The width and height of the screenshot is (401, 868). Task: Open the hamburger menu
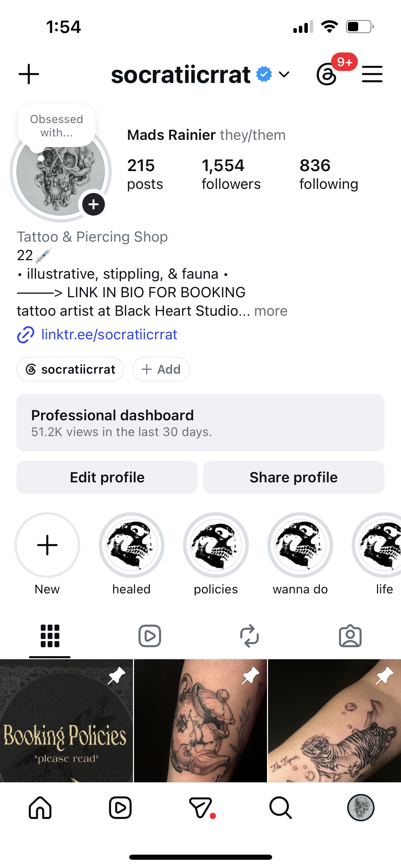pos(372,74)
